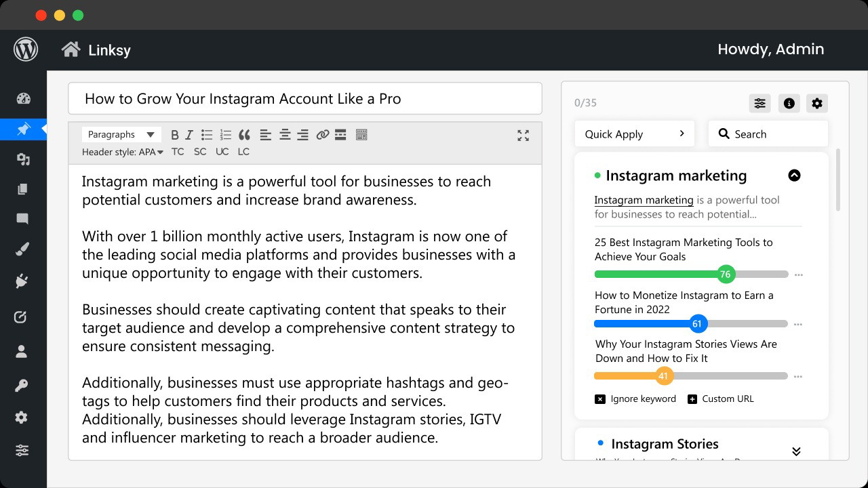The image size is (868, 488).
Task: Open the Header style APA dropdown
Action: (x=123, y=152)
